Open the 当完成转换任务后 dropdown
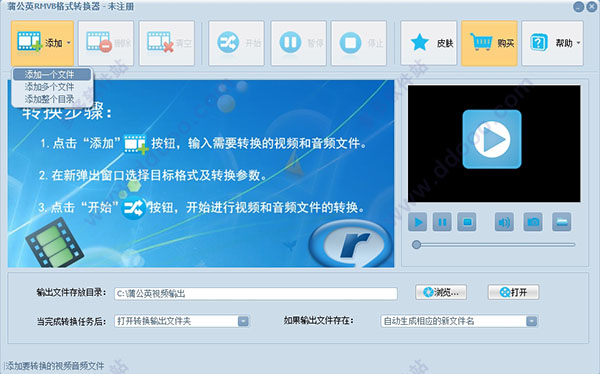600x374 pixels. (x=182, y=321)
